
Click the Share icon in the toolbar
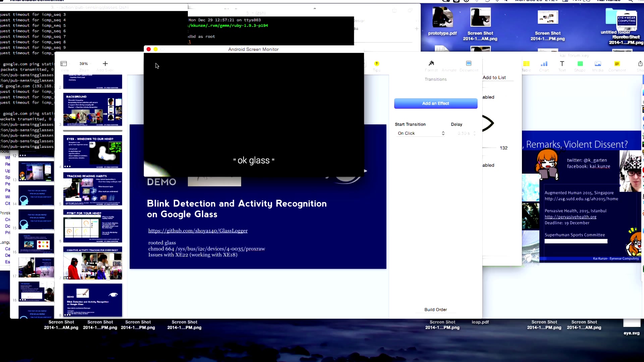(x=640, y=64)
